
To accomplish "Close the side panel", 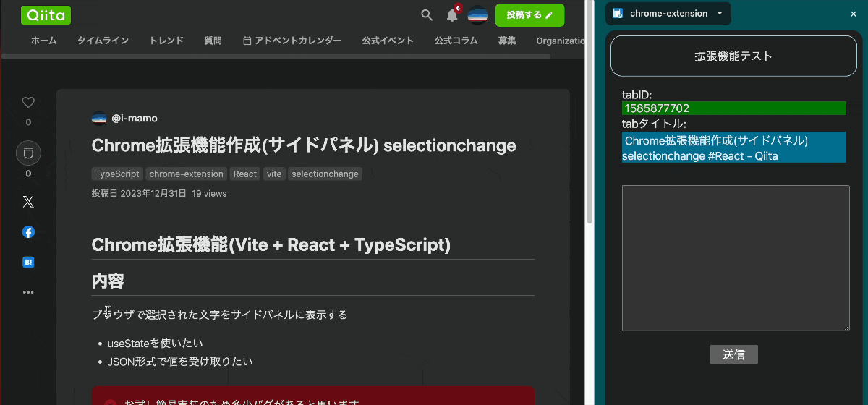I will pos(853,14).
